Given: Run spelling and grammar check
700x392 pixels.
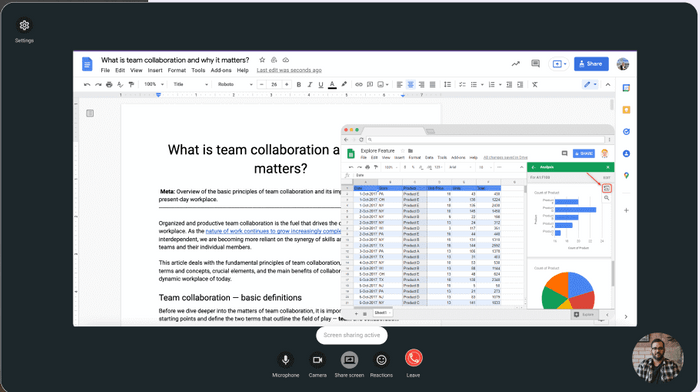Looking at the screenshot, I should [x=120, y=84].
